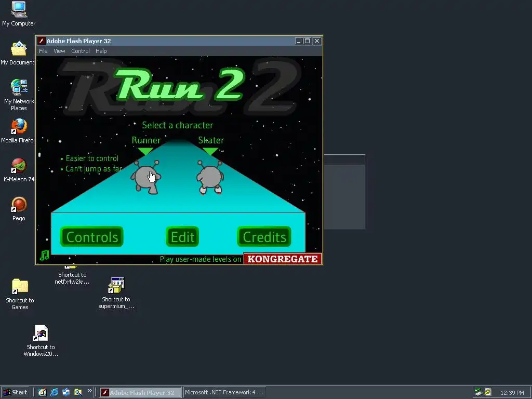This screenshot has height=399, width=532.
Task: Click the green arrow above Runner
Action: pyautogui.click(x=146, y=151)
